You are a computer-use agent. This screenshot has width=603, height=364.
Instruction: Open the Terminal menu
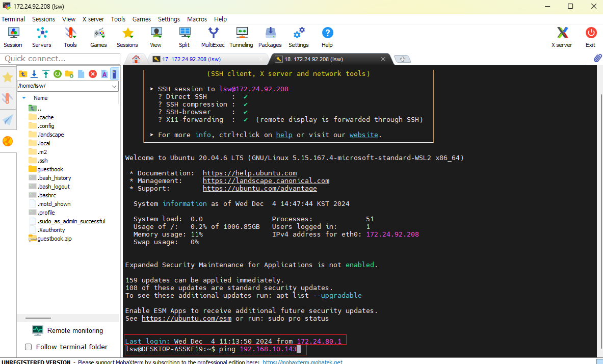[x=13, y=19]
